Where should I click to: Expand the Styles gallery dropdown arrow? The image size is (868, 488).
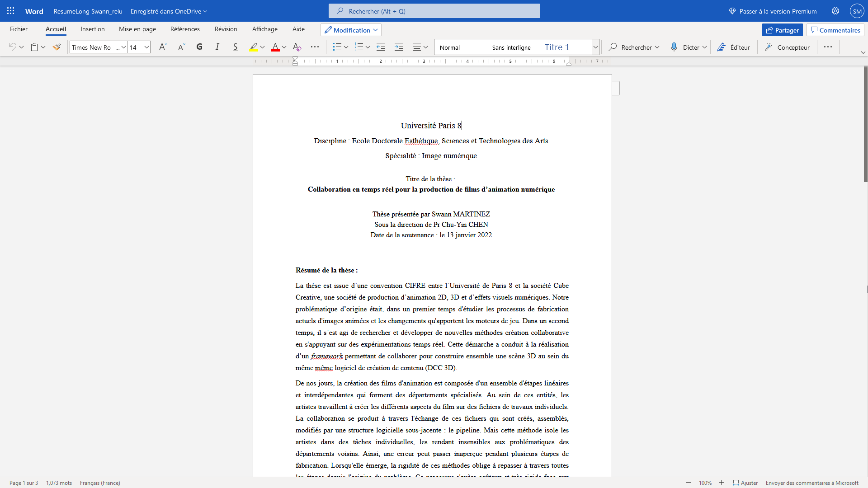[x=595, y=47]
